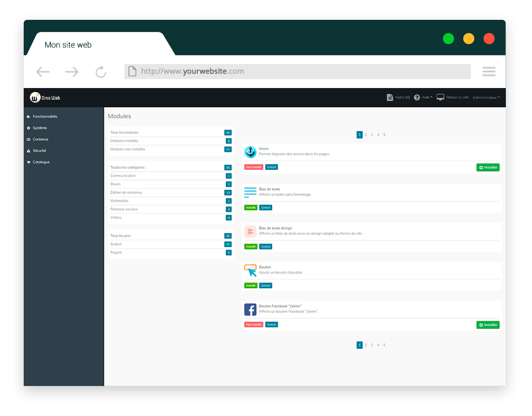The width and height of the screenshot is (532, 416).
Task: Click the page icon in address bar
Action: point(133,71)
